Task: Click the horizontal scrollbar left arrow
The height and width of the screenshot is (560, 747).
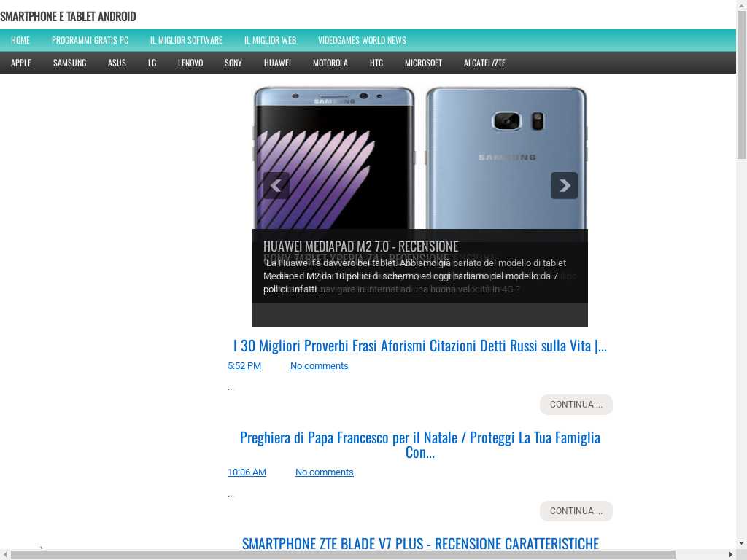Action: click(x=5, y=554)
